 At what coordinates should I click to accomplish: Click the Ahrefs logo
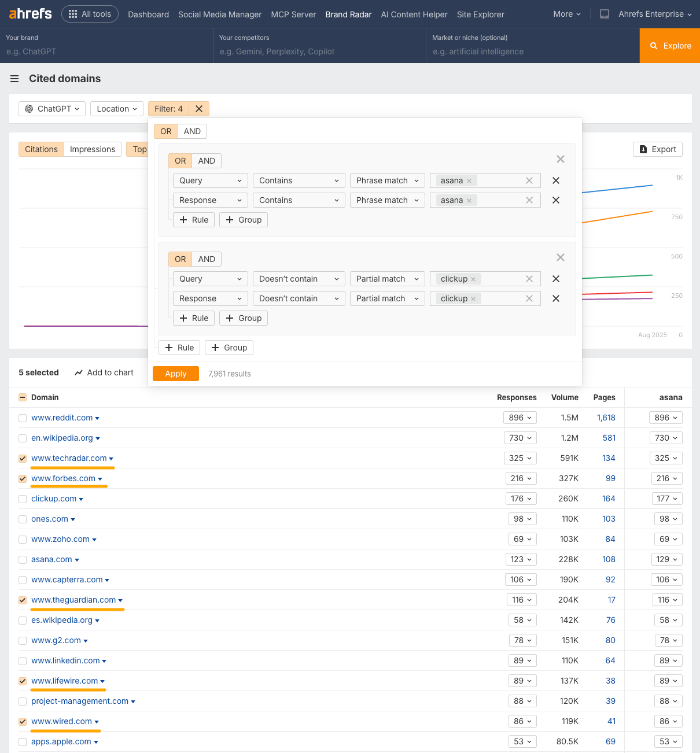pos(30,14)
